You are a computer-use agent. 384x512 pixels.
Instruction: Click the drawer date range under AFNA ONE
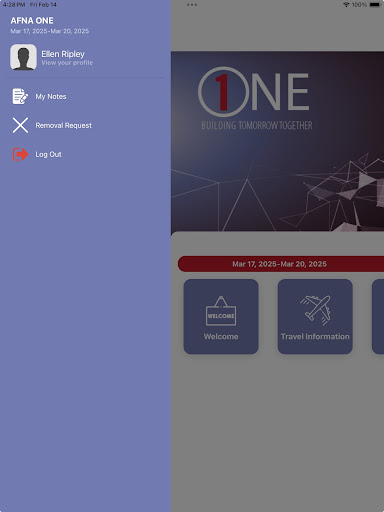coord(50,31)
